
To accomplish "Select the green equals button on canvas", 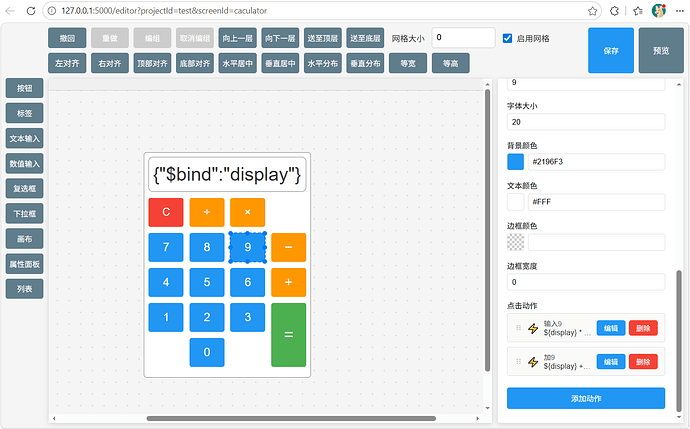I will click(x=289, y=335).
